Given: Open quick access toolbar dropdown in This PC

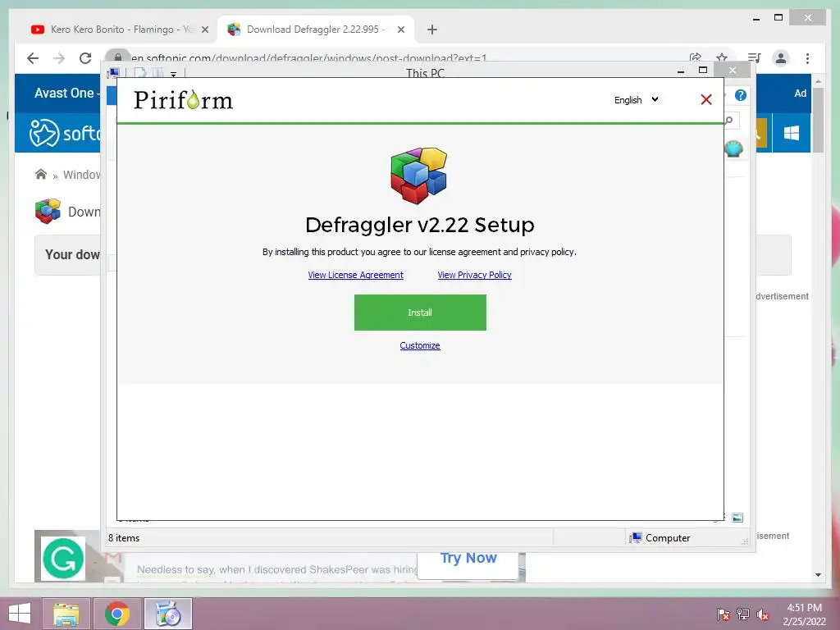Looking at the screenshot, I should [x=174, y=75].
